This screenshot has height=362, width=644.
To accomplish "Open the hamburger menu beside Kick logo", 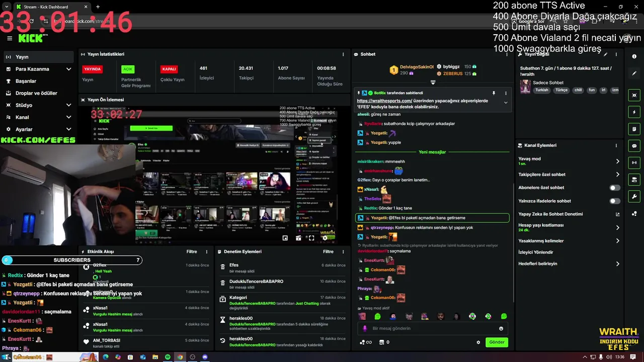I will (x=10, y=38).
